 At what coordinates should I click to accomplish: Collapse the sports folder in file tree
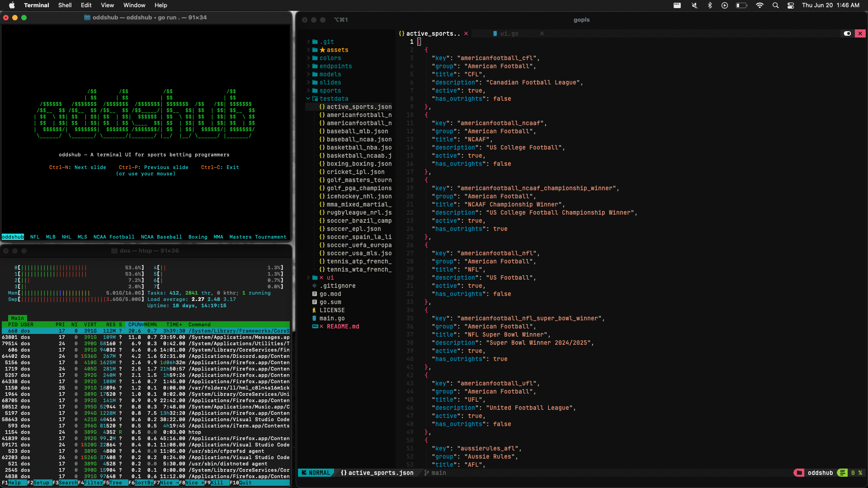pyautogui.click(x=330, y=90)
